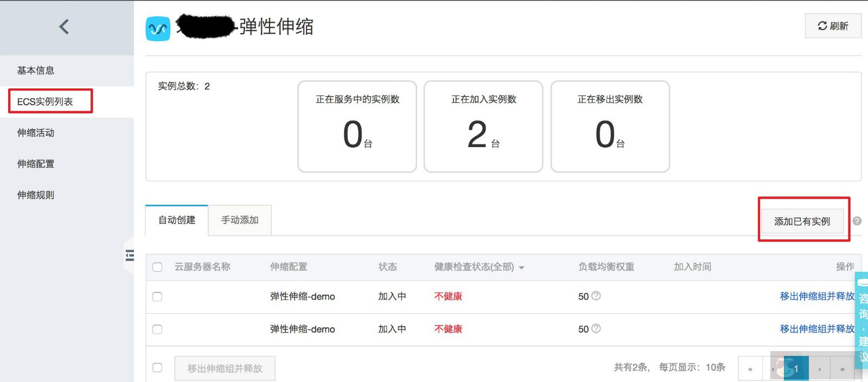Click 弹性伸缩-demo in the first row
868x382 pixels.
click(x=303, y=297)
